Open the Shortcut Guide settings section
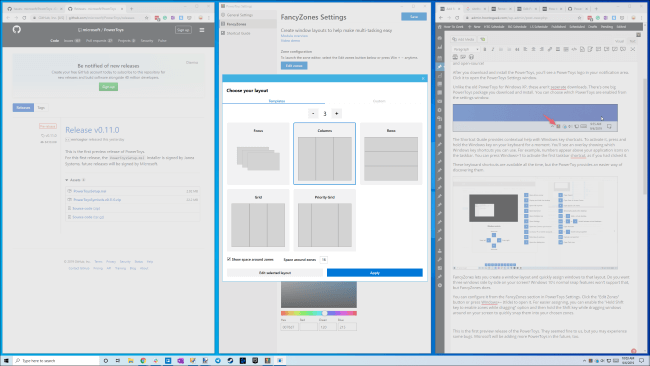The height and width of the screenshot is (366, 650). click(x=238, y=33)
